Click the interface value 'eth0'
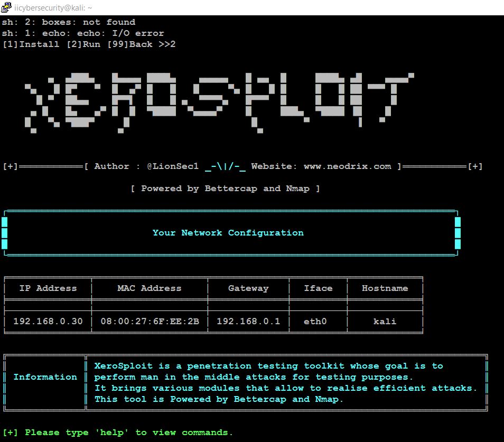Viewport: 504px width, 442px height. [315, 321]
